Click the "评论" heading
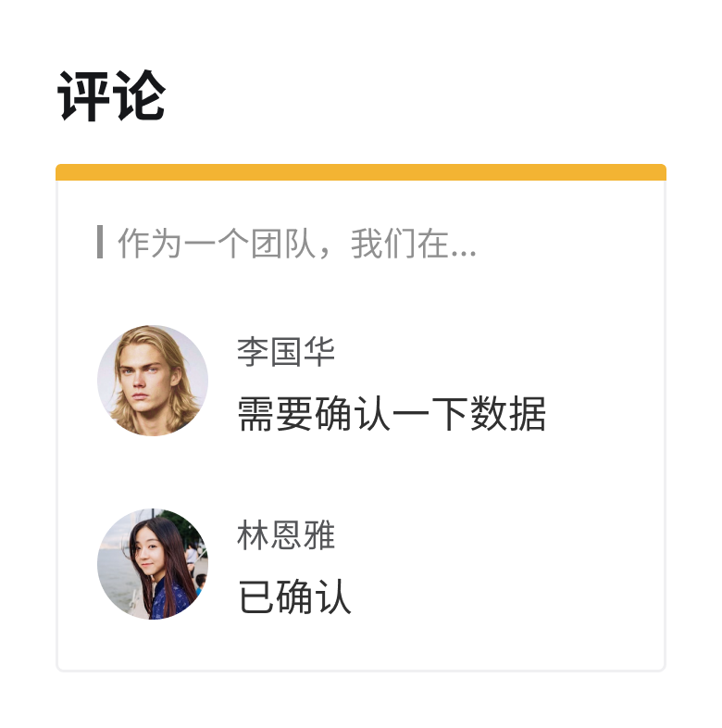The height and width of the screenshot is (728, 722). 111,96
